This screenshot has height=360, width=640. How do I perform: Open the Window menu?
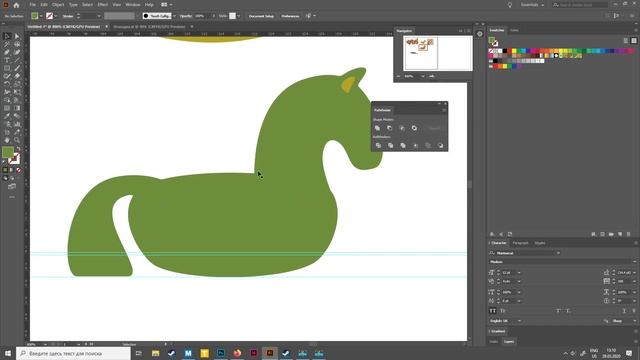coord(133,5)
